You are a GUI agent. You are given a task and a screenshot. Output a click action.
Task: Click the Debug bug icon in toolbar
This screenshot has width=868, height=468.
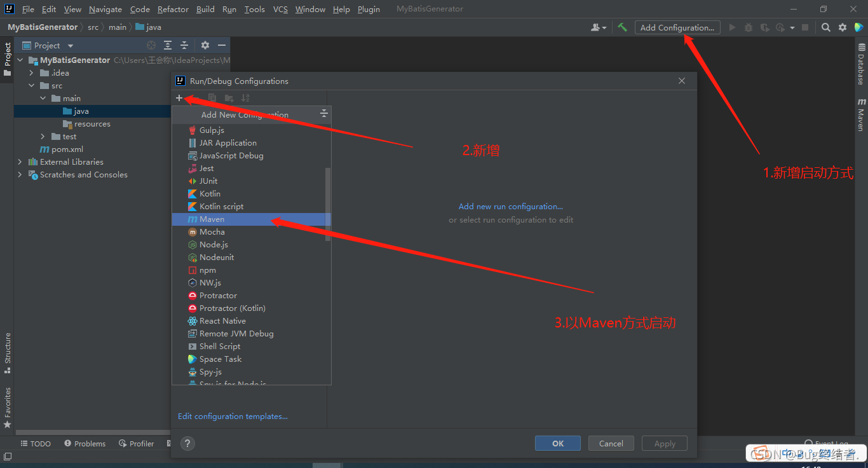click(x=749, y=27)
